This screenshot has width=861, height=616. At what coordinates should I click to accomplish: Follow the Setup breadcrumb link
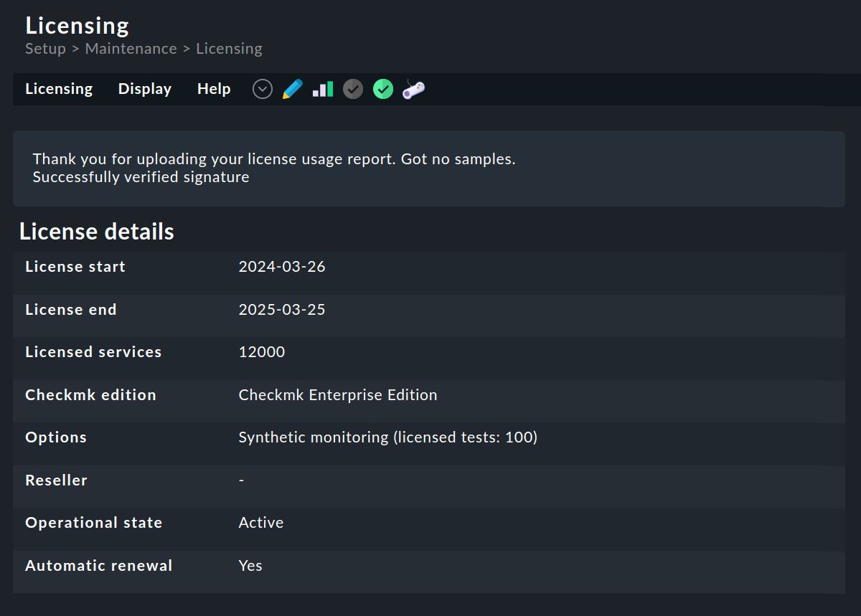point(46,49)
